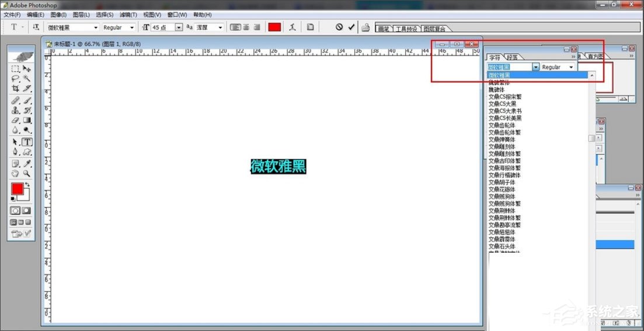The image size is (644, 331).
Task: Click the warp text icon
Action: 292,27
